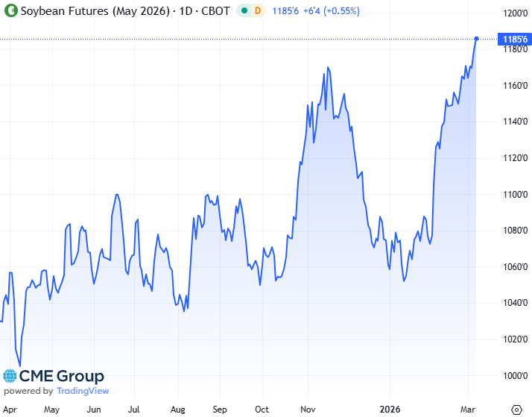This screenshot has height=417, width=532.
Task: Click the CME Group text logo
Action: click(61, 376)
